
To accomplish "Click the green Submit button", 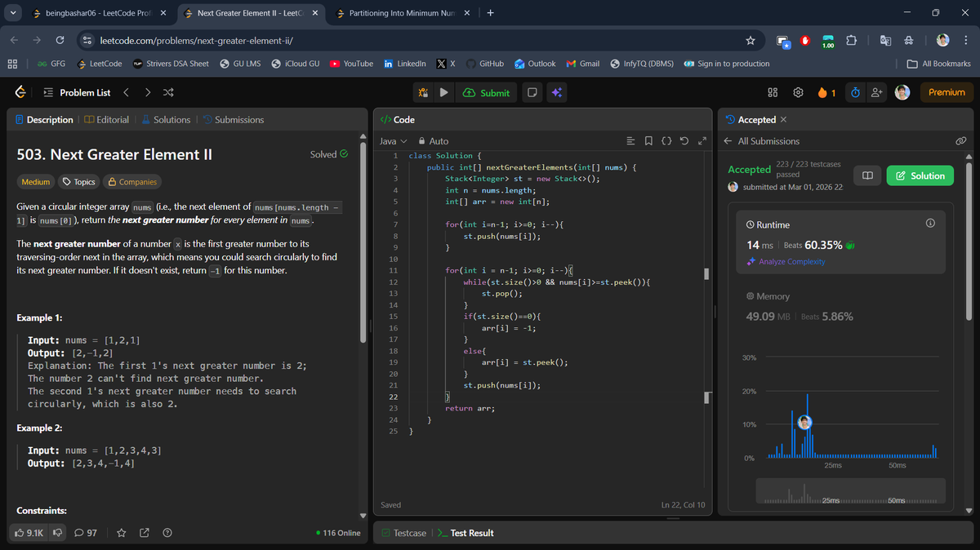I will coord(486,92).
